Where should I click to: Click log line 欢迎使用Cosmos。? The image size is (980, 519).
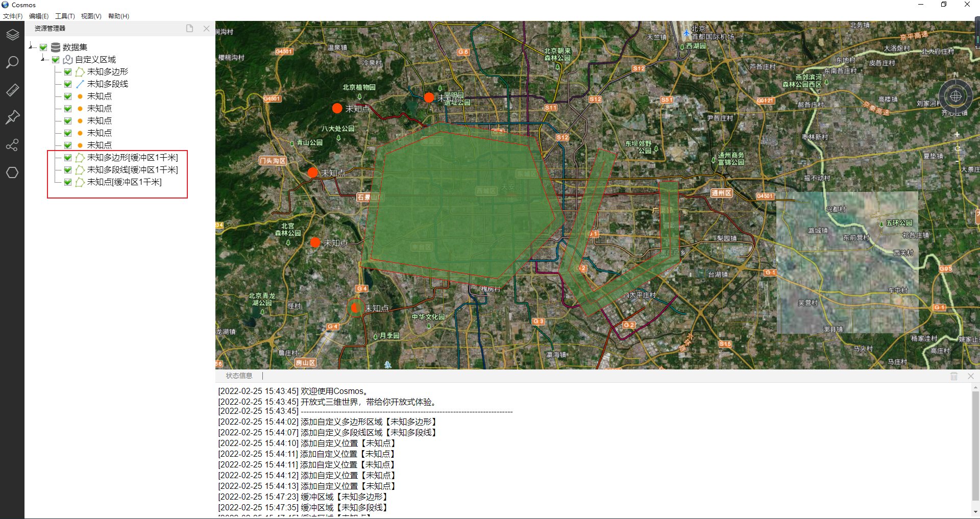(x=293, y=391)
